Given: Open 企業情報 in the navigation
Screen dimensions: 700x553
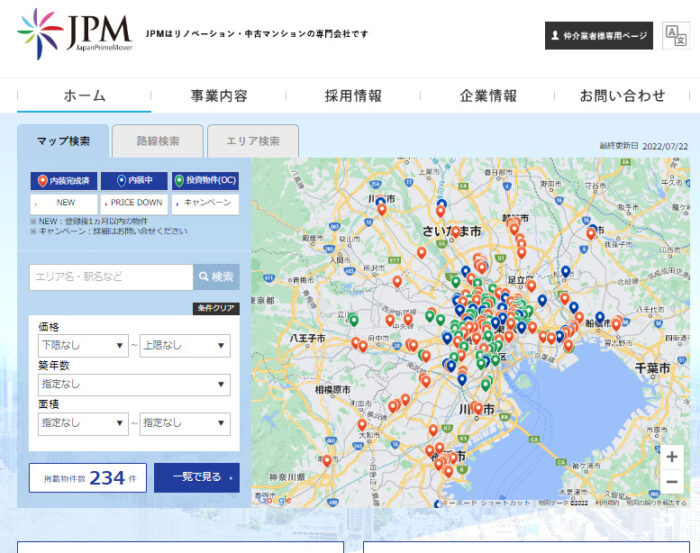Looking at the screenshot, I should (x=488, y=96).
